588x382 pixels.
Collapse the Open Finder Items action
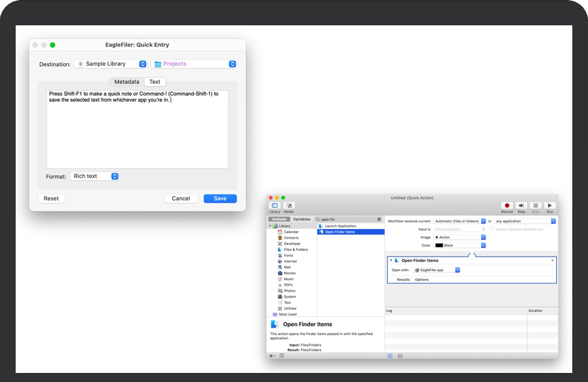click(x=391, y=260)
